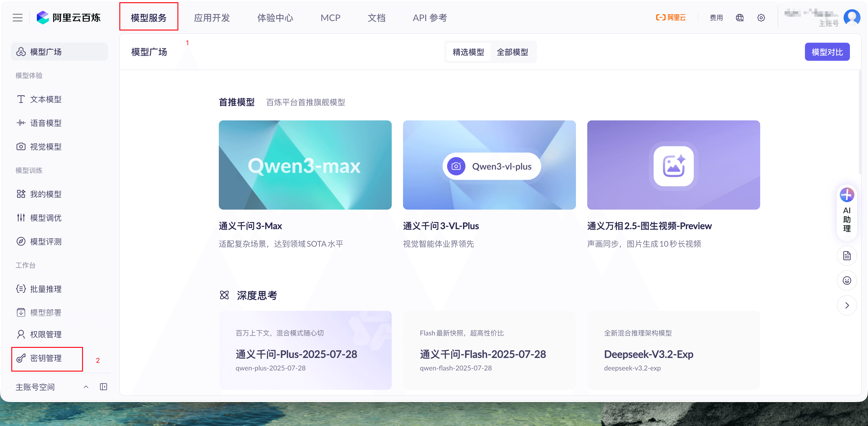The image size is (868, 426).
Task: Collapse the sidebar using panel icon
Action: pyautogui.click(x=104, y=387)
